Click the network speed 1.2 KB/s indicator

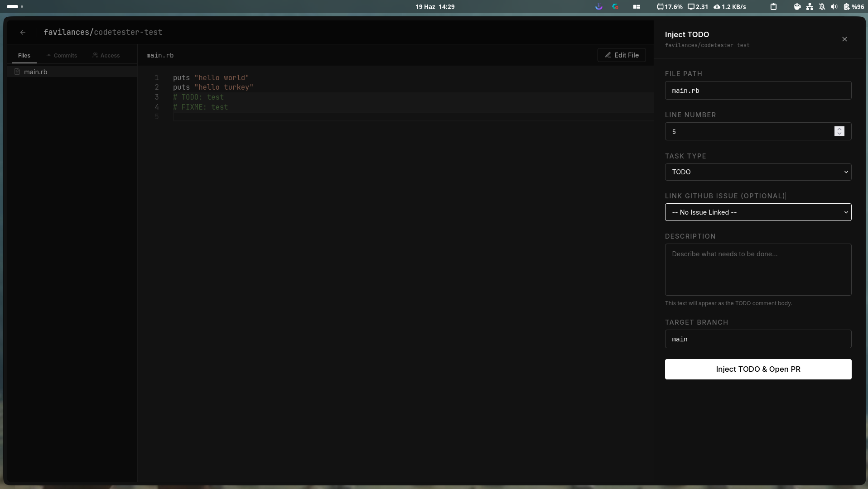(x=729, y=7)
